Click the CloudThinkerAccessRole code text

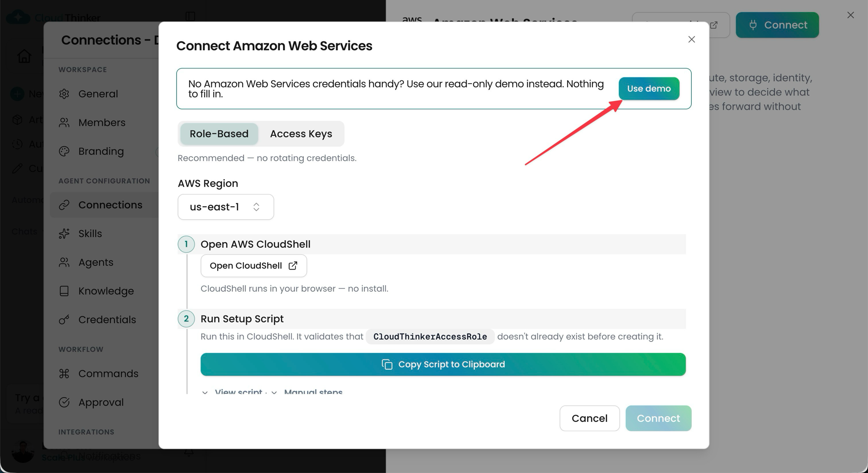[430, 337]
